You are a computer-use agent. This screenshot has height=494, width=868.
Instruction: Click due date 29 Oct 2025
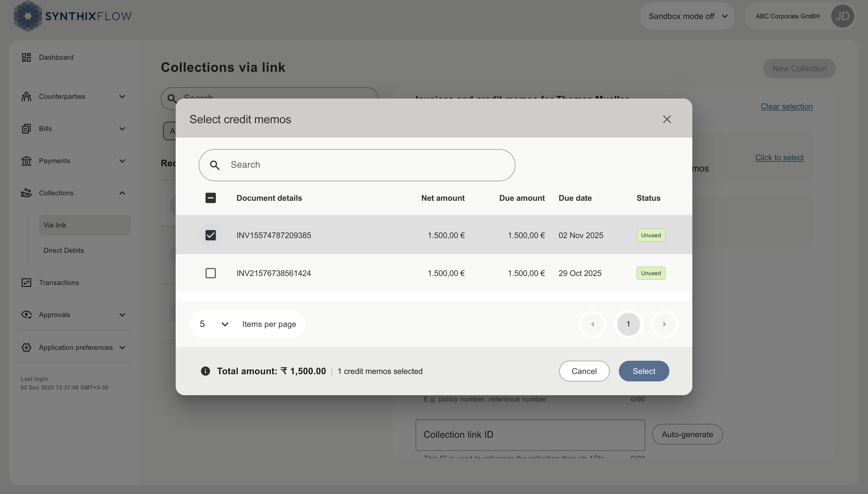580,273
